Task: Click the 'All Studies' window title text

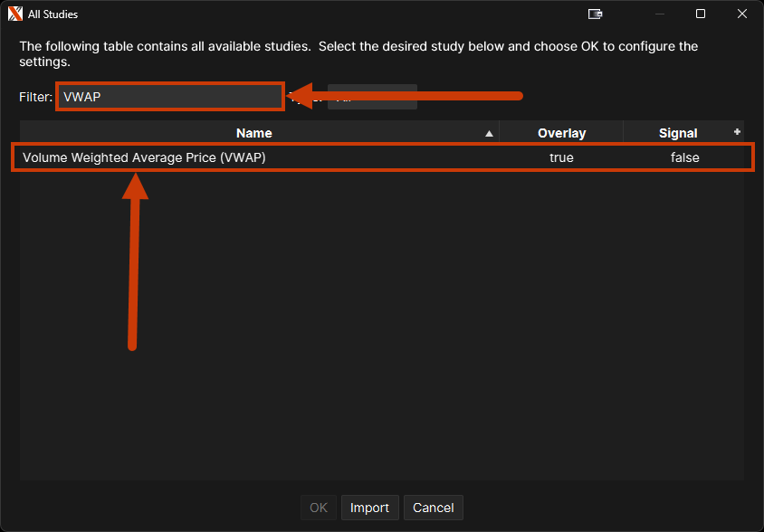Action: [x=53, y=14]
